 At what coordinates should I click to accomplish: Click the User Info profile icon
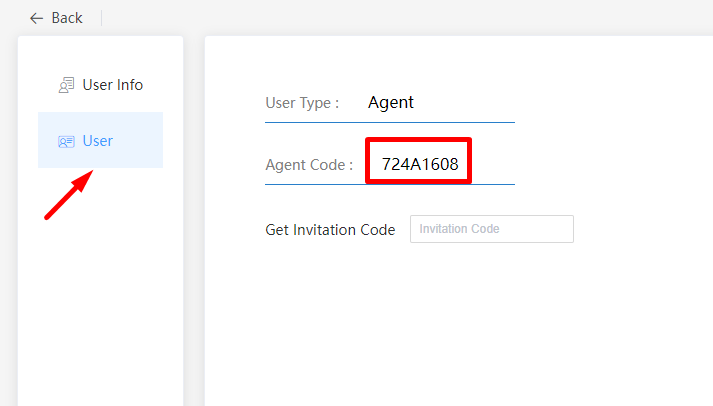(x=67, y=86)
